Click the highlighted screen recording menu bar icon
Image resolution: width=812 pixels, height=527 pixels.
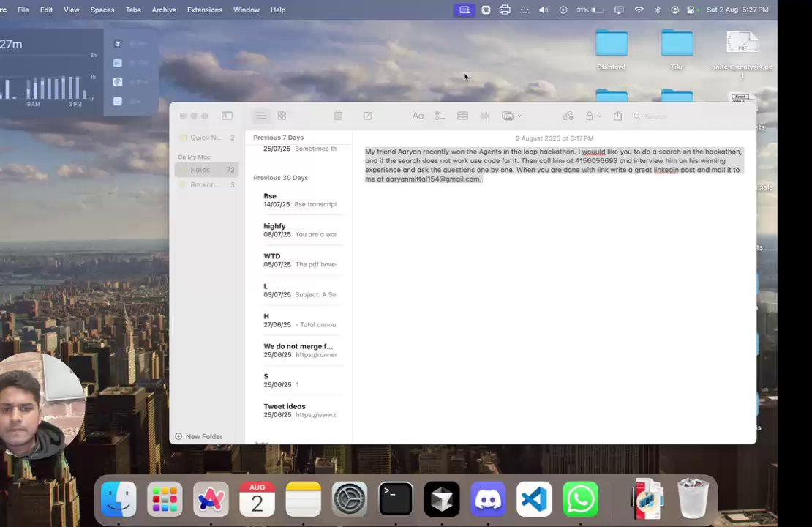[x=465, y=10]
